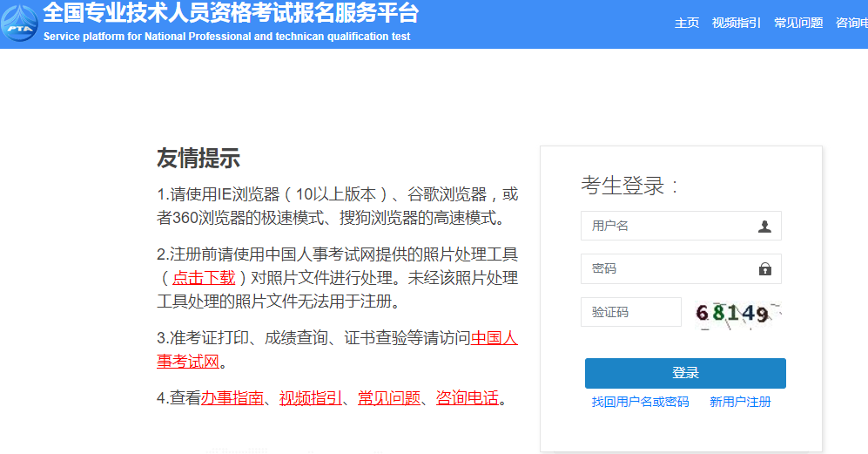Click the user icon in username field
Viewport: 868px width, 454px height.
(x=764, y=227)
